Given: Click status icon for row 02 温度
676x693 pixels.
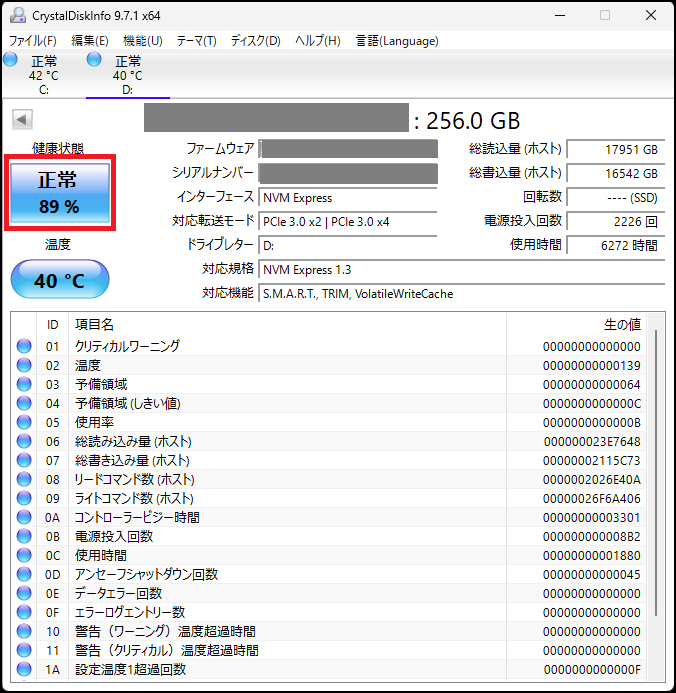Looking at the screenshot, I should [24, 365].
